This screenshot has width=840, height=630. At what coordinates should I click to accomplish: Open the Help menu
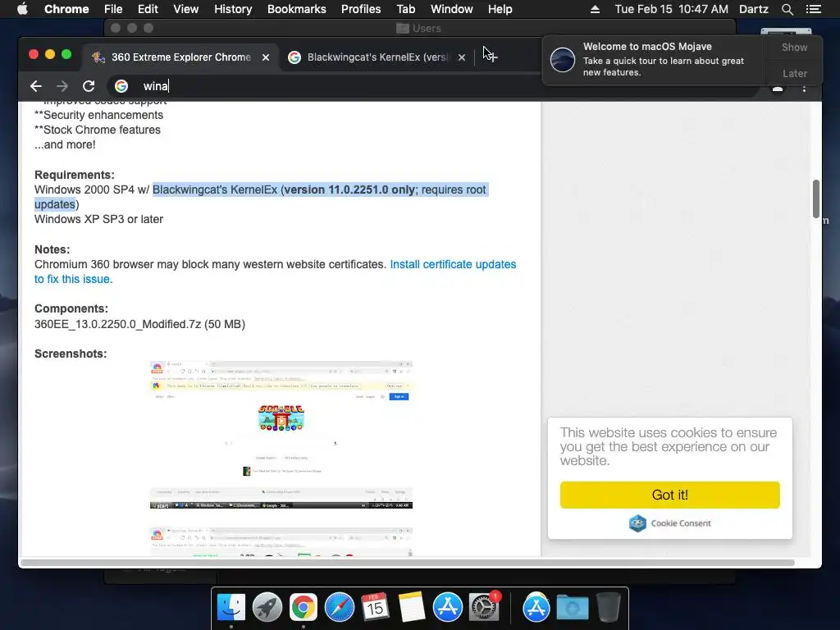(500, 9)
